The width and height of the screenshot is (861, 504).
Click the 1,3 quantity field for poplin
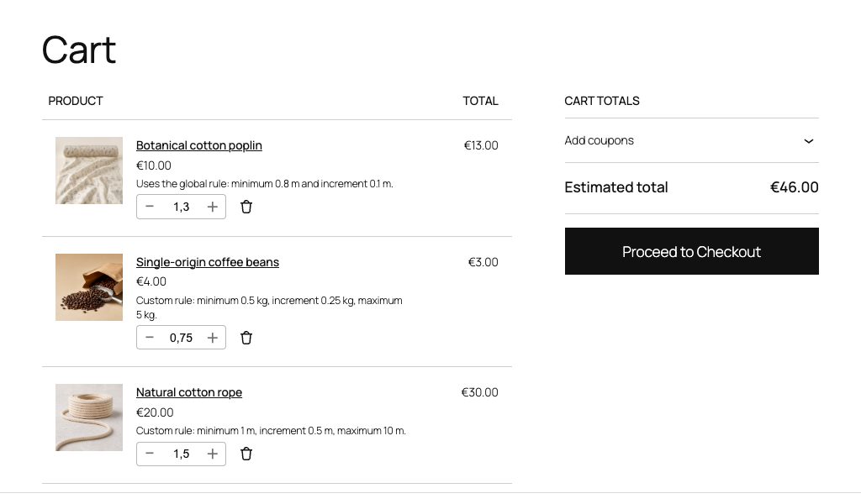(x=182, y=207)
